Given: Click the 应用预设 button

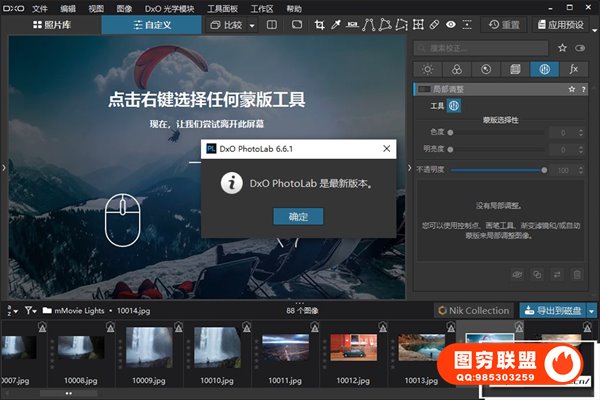Looking at the screenshot, I should [564, 24].
